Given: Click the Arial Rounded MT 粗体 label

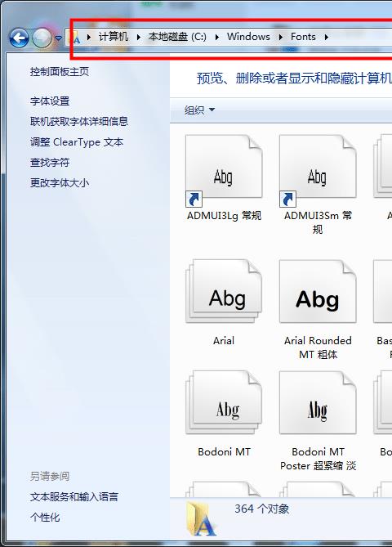Looking at the screenshot, I should tap(318, 347).
